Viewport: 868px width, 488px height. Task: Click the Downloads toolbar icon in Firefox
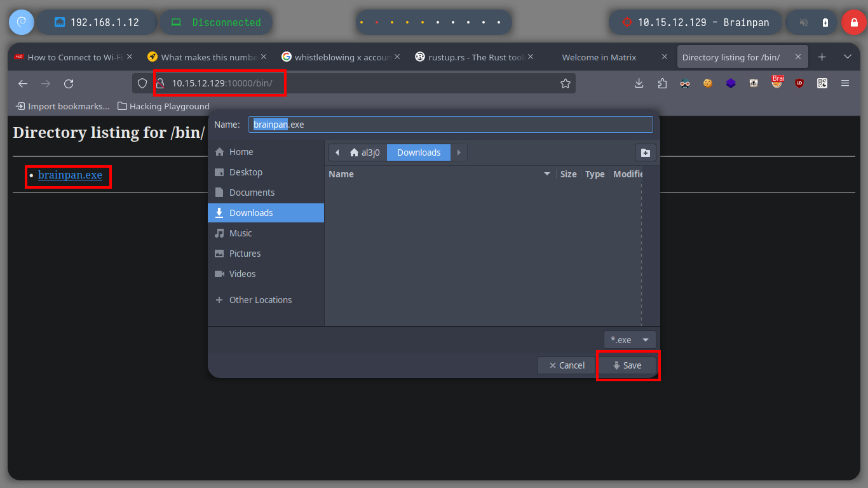coord(639,83)
